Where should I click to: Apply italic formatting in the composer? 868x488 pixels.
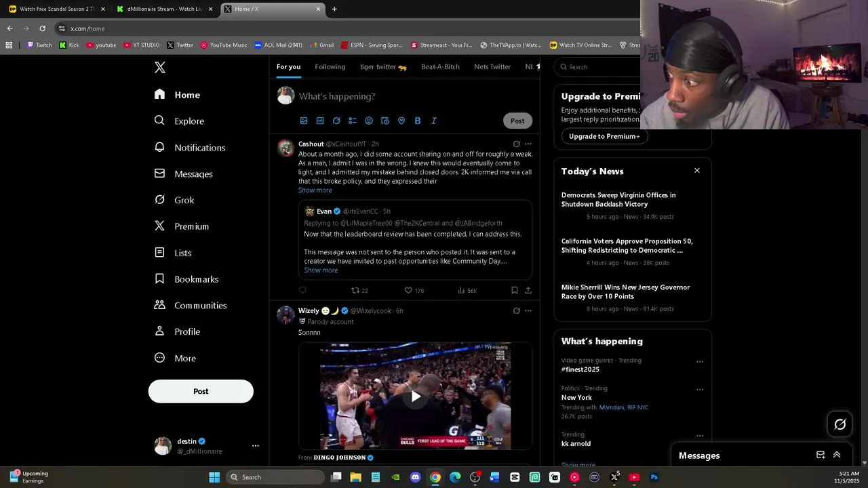[x=434, y=121]
